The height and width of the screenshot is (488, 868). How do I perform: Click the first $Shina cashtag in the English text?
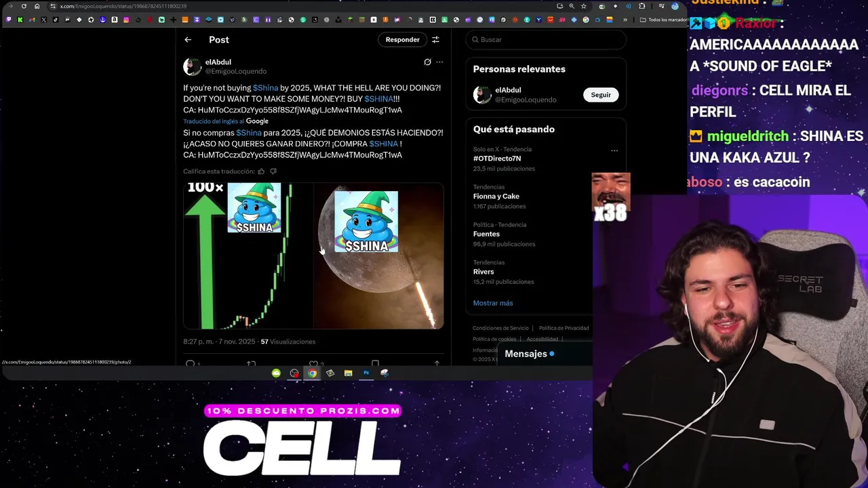coord(265,87)
